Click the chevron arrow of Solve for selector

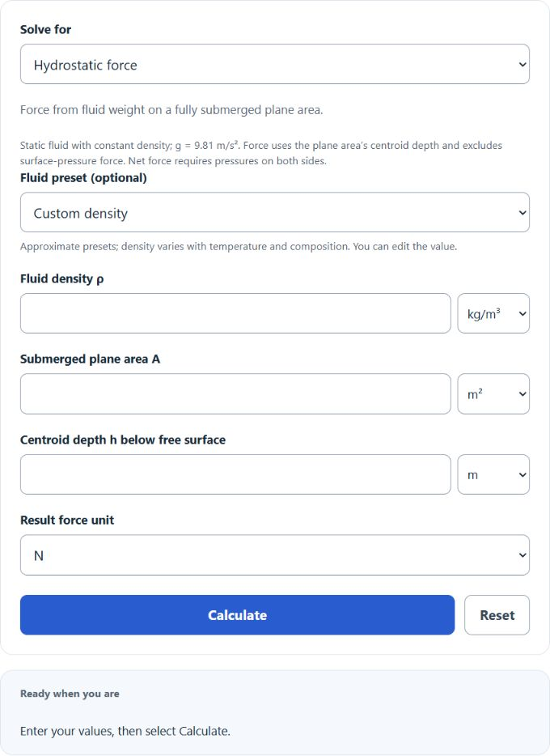522,64
